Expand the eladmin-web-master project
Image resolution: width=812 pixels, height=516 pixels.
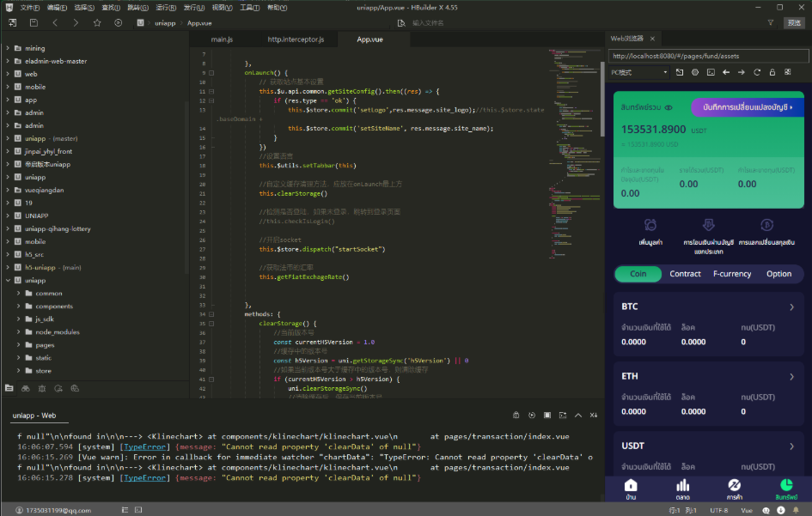8,61
